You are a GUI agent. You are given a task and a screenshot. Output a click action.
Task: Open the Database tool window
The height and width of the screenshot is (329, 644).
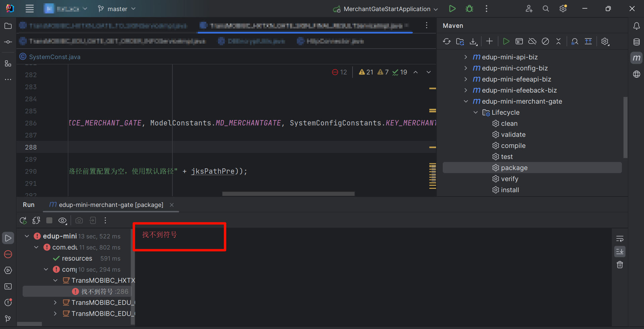pyautogui.click(x=636, y=42)
